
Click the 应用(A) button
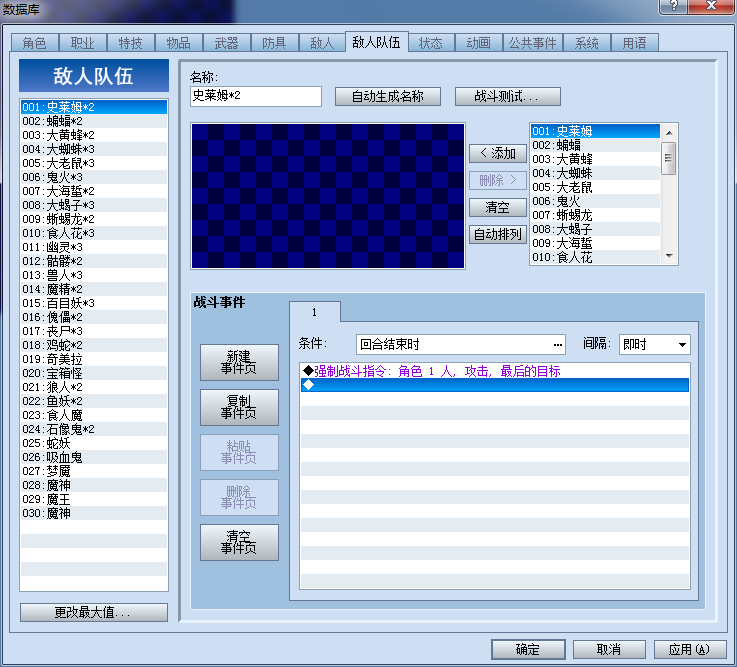690,649
